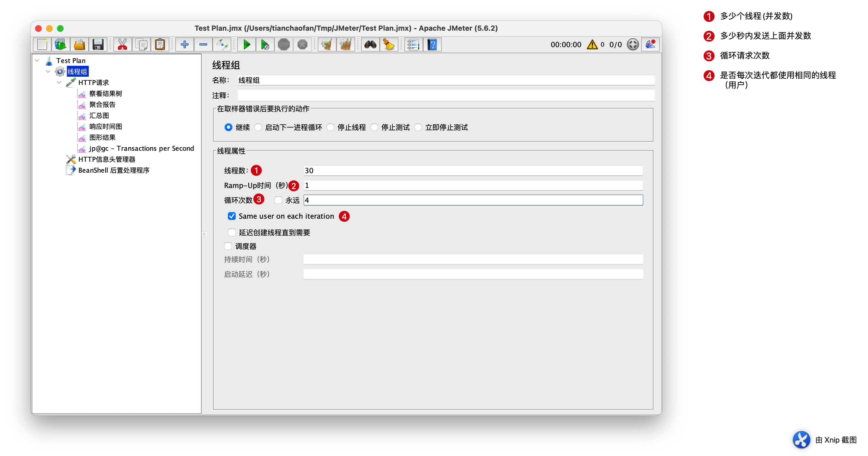The width and height of the screenshot is (868, 456).
Task: Open the Function Helper list icon
Action: click(x=413, y=44)
